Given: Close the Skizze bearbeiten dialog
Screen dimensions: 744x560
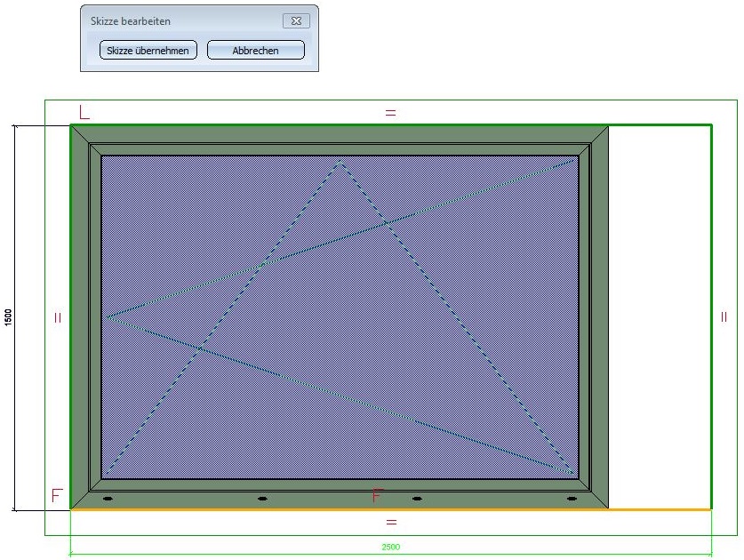Looking at the screenshot, I should click(x=296, y=20).
